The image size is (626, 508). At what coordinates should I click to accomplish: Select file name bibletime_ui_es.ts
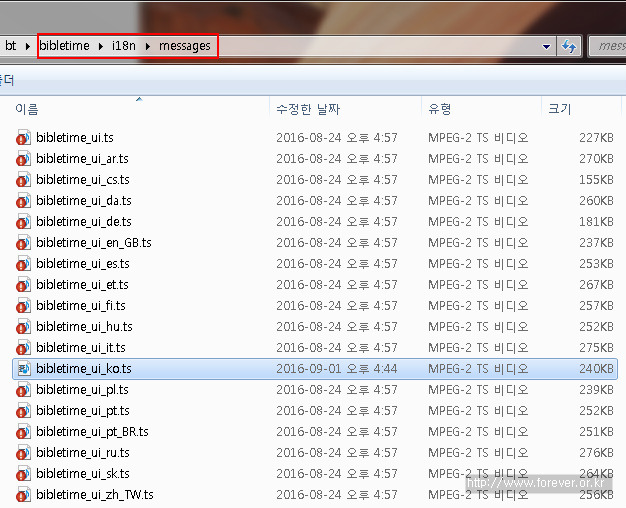(x=83, y=264)
